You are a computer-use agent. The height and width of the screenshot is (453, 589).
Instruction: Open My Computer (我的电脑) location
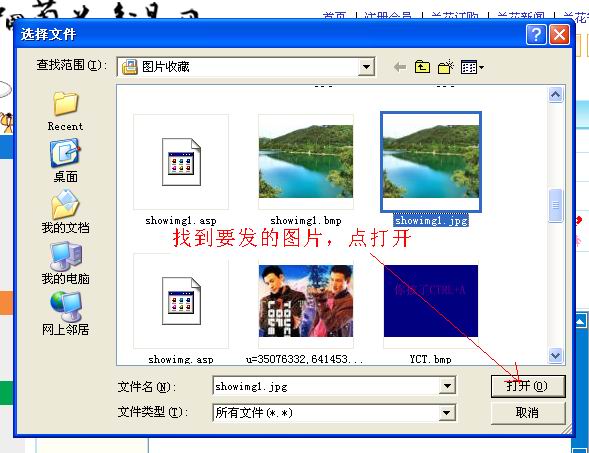pos(65,263)
